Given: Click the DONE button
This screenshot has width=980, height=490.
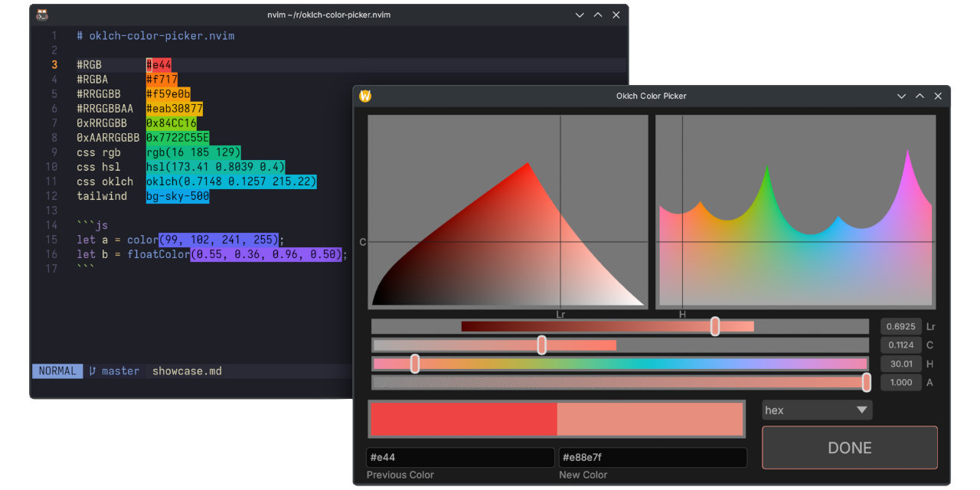Looking at the screenshot, I should coord(849,448).
